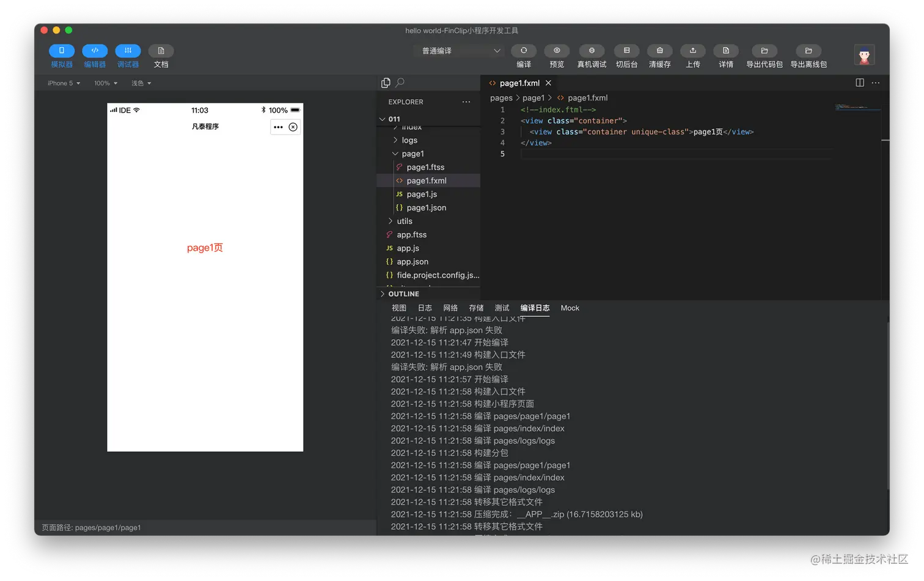The image size is (924, 581).
Task: Click the 清缓存 clear cache icon
Action: 659,51
